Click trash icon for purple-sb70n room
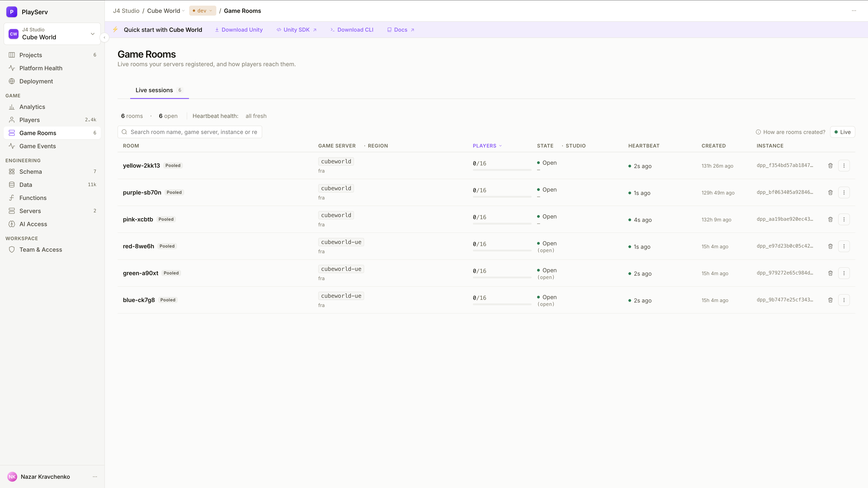Screen dimensions: 868x488 click(x=830, y=192)
